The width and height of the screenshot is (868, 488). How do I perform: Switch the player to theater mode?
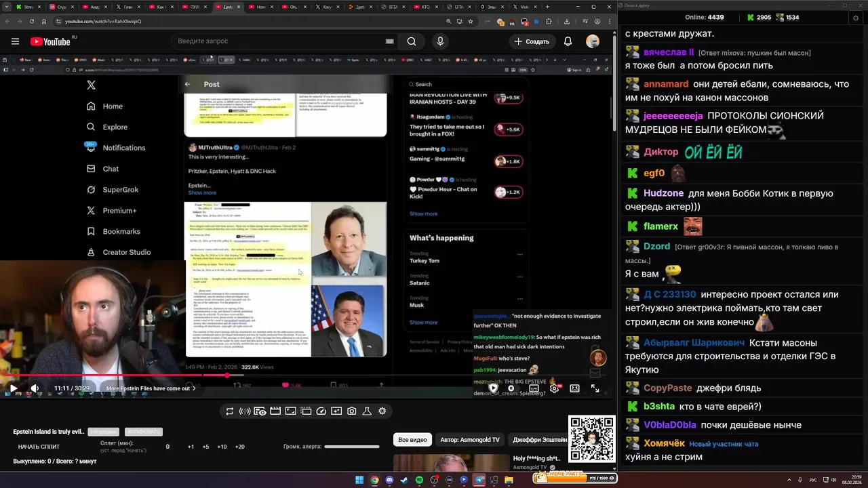coord(574,388)
